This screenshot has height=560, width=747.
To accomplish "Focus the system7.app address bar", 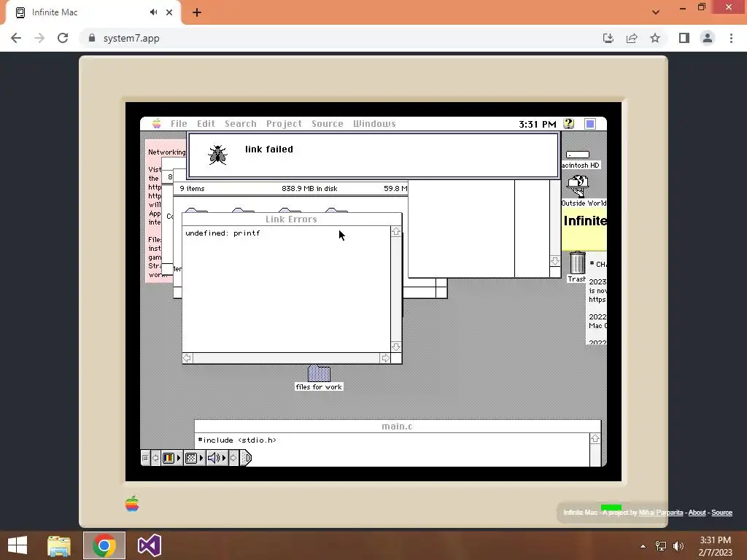I will (333, 38).
